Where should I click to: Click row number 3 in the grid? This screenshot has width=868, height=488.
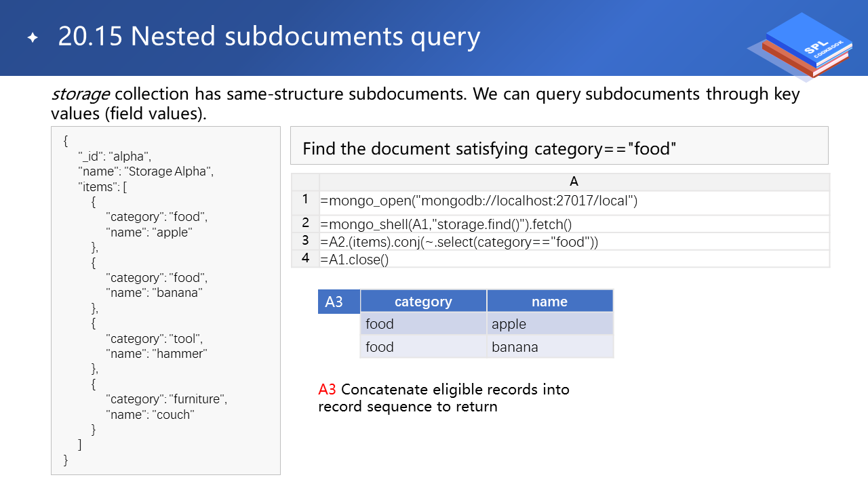(x=305, y=241)
